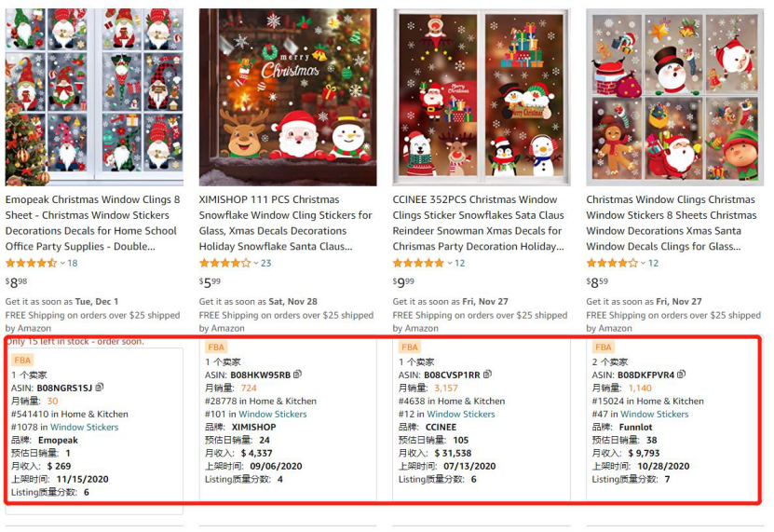Viewport: 774px width, 532px height.
Task: Open Window Stickers category link ranked #12
Action: point(460,414)
